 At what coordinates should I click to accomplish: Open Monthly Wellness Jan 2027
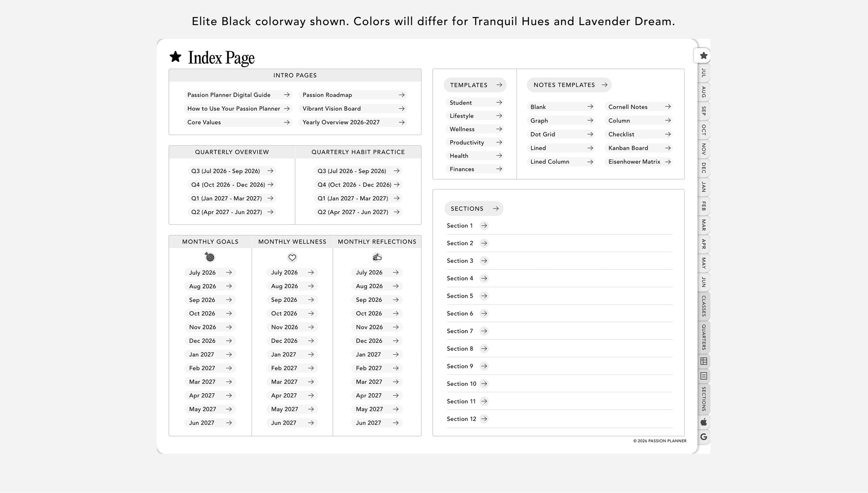[292, 355]
